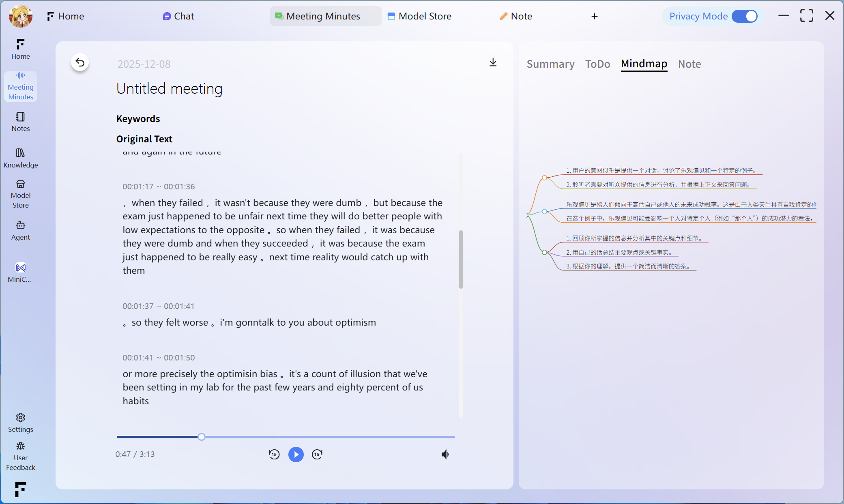Collapse the orange mindmap node
Screen dimensions: 844x504
544,178
